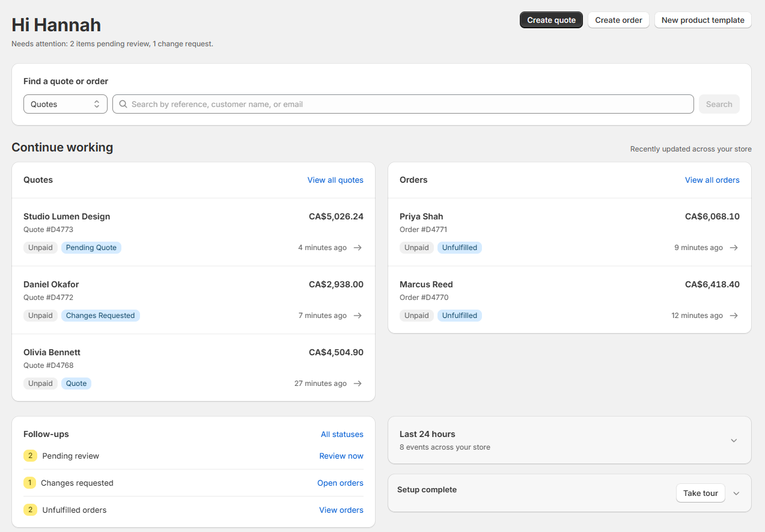Screen dimensions: 765x532
Task: Click the arrow icon on Studio Lumen Design row
Action: [x=358, y=248]
